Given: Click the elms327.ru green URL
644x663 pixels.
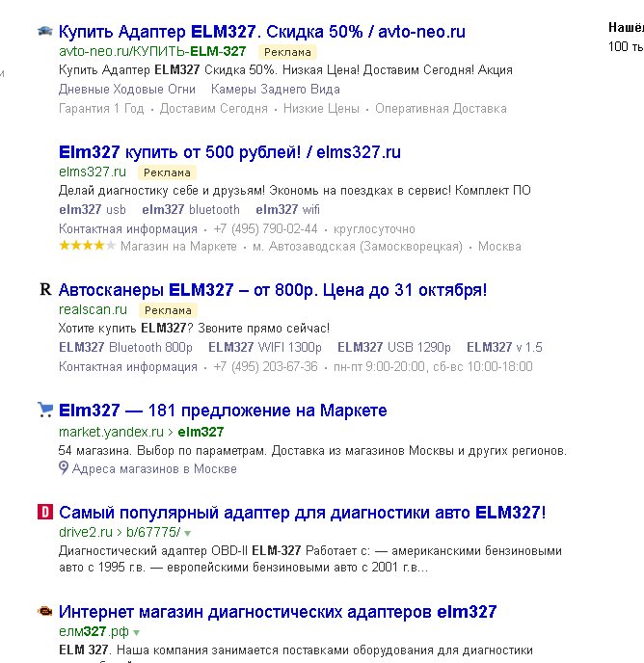Looking at the screenshot, I should point(93,172).
